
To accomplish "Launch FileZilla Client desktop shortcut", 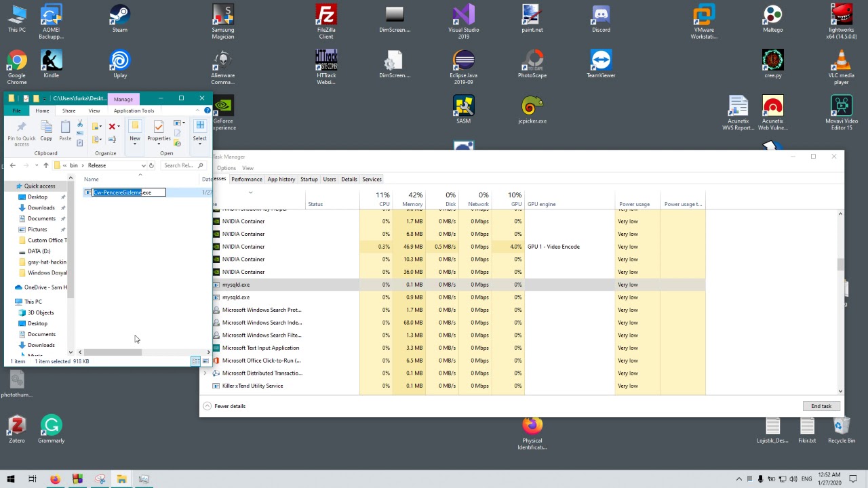I will pyautogui.click(x=326, y=22).
